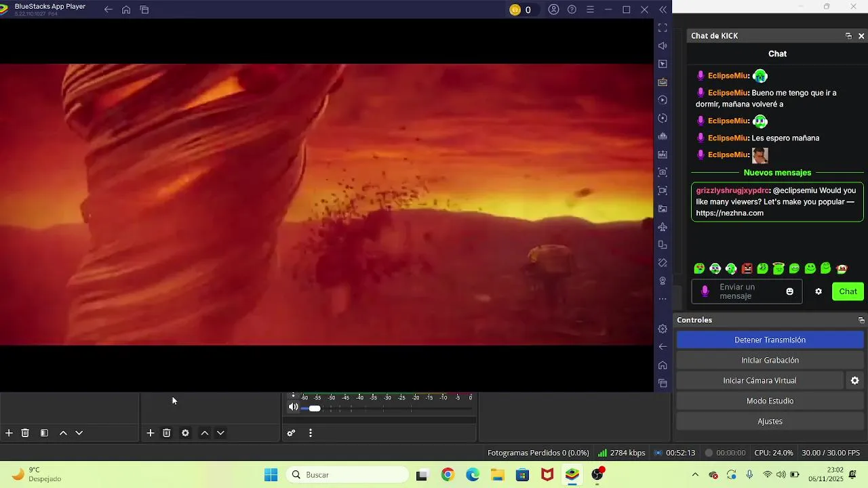
Task: Open keyboard controls icon in BlueStacks sidebar
Action: 663,82
